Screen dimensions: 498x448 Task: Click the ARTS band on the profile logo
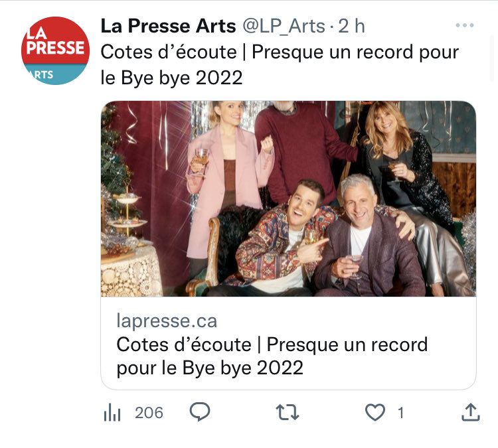point(54,74)
